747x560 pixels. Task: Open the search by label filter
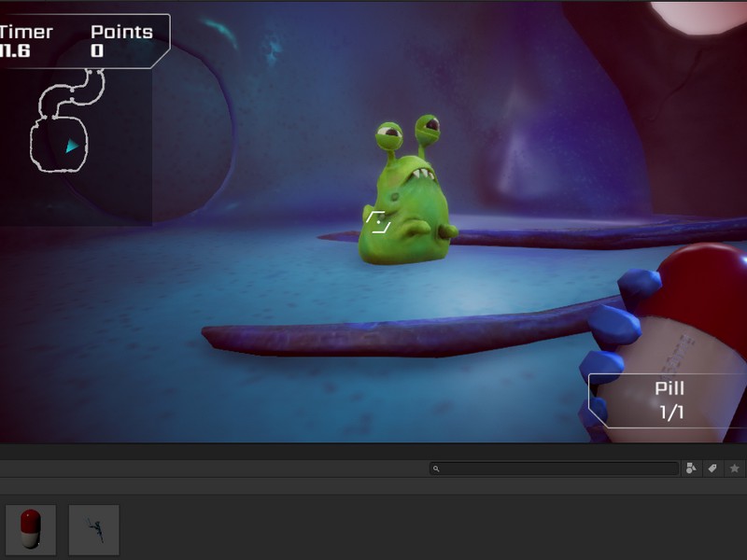[712, 469]
